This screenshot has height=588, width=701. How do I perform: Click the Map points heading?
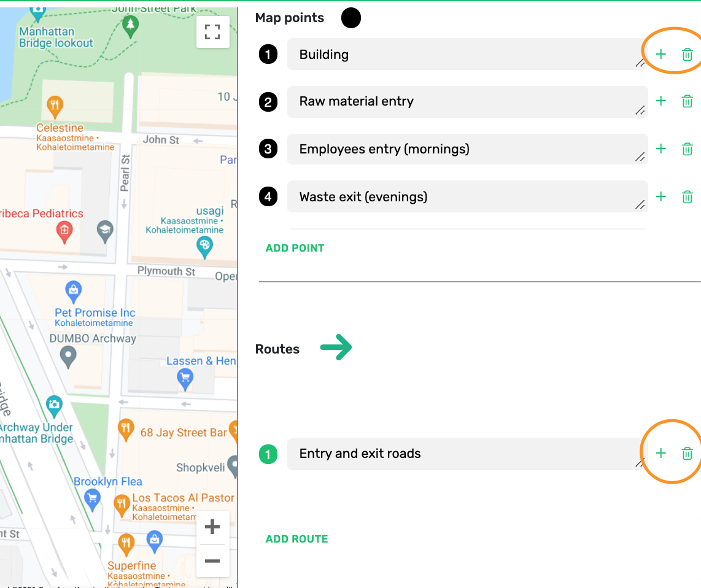pyautogui.click(x=290, y=18)
